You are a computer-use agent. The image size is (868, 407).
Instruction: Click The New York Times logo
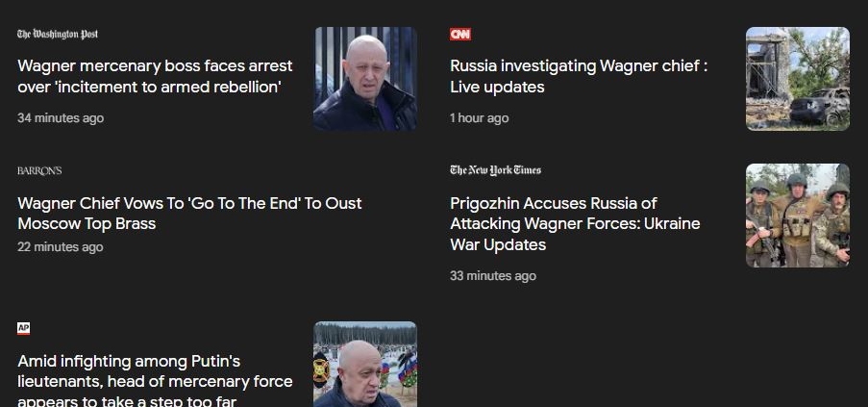click(x=495, y=170)
